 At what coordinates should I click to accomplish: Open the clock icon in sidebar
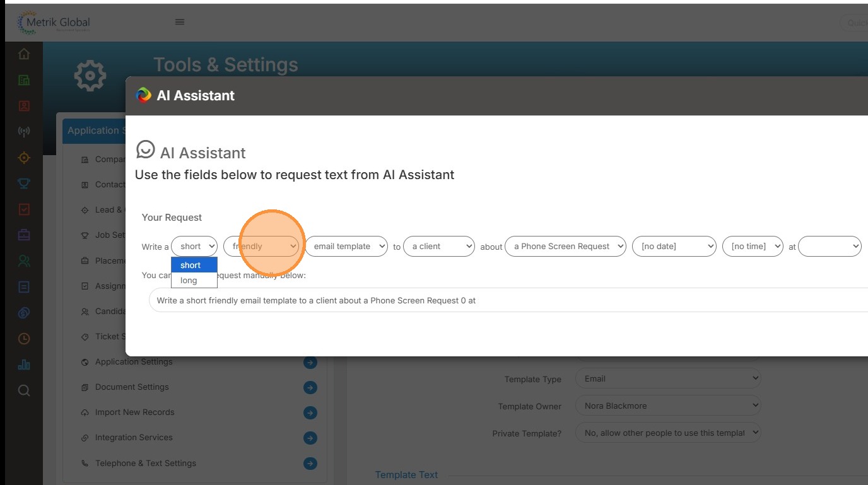(24, 339)
